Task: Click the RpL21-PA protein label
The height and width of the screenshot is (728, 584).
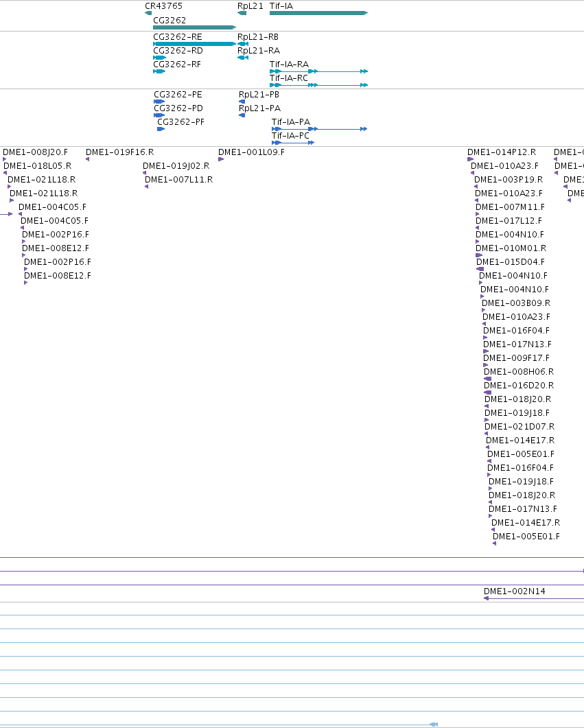Action: click(x=259, y=108)
